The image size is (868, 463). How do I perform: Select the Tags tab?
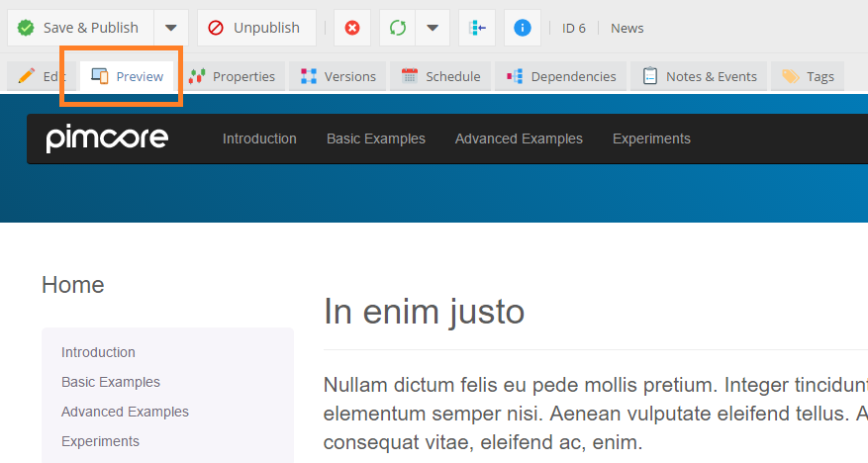tap(808, 76)
